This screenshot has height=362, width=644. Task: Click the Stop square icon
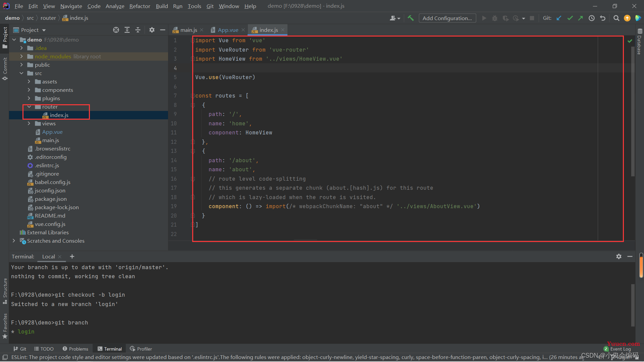532,18
